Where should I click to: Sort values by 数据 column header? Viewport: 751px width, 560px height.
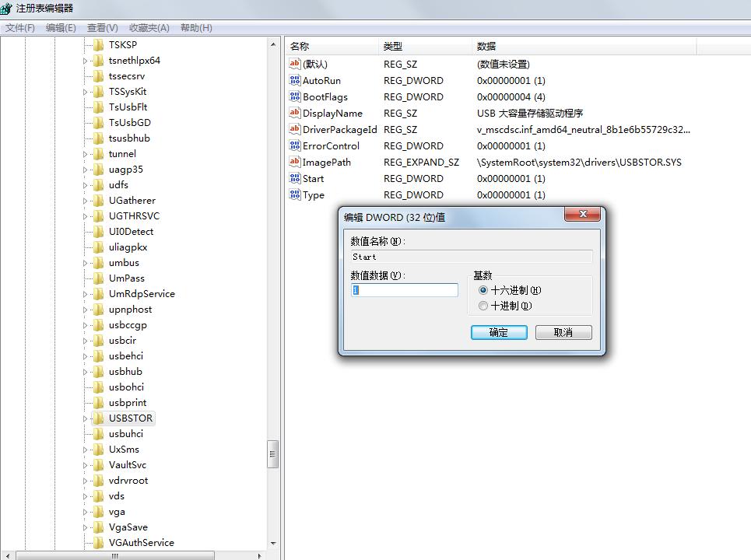pos(584,47)
